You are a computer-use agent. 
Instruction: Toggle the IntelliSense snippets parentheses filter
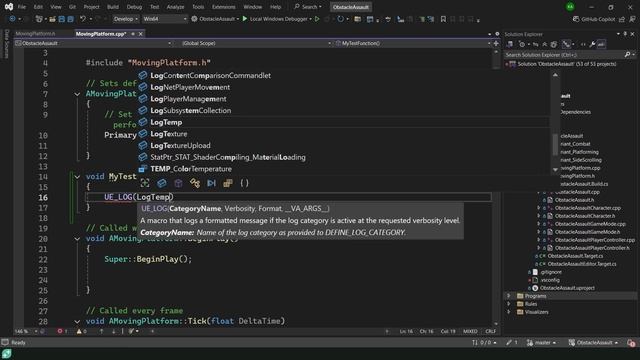[x=244, y=183]
